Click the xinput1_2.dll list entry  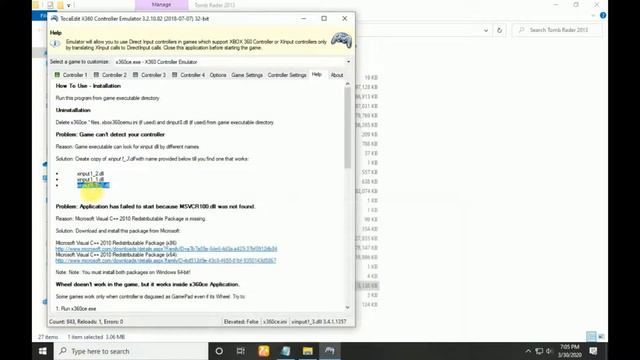[90, 173]
